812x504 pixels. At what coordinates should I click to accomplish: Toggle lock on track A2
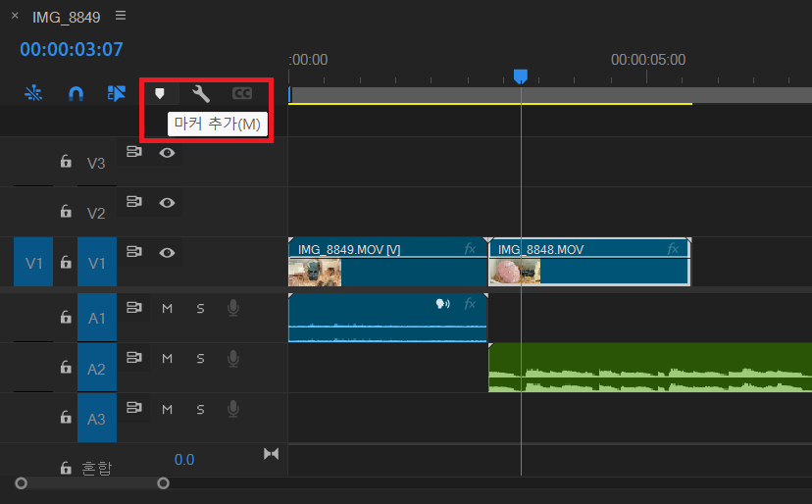(66, 367)
